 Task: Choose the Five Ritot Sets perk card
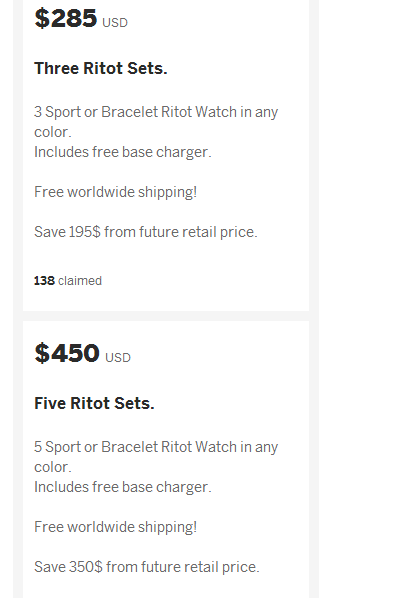click(166, 460)
